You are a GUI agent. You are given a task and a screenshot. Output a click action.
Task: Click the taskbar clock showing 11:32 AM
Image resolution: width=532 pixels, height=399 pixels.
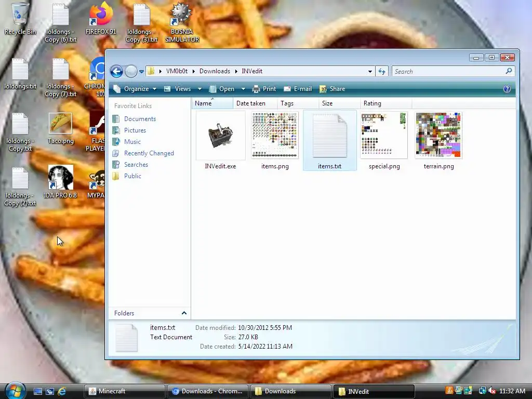(512, 391)
